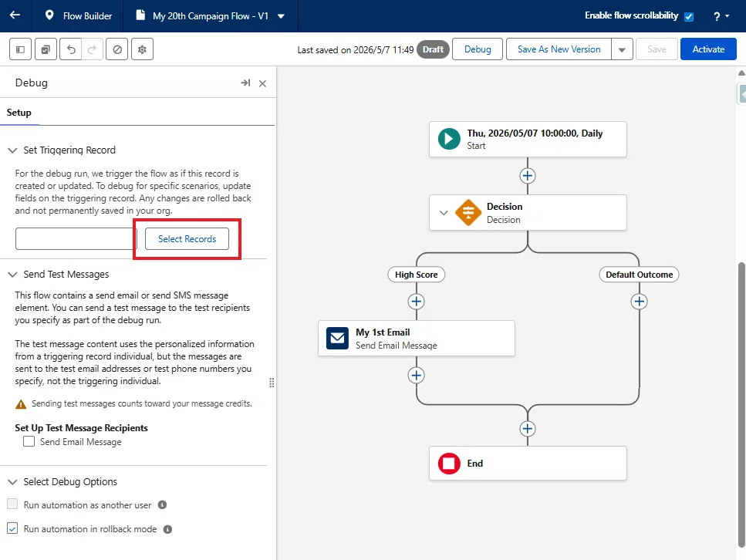This screenshot has height=560, width=746.
Task: Collapse the Decision element chevron
Action: (x=444, y=213)
